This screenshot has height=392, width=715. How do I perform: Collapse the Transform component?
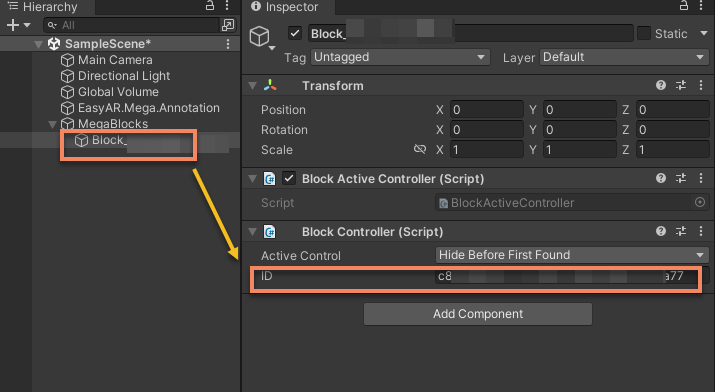253,86
